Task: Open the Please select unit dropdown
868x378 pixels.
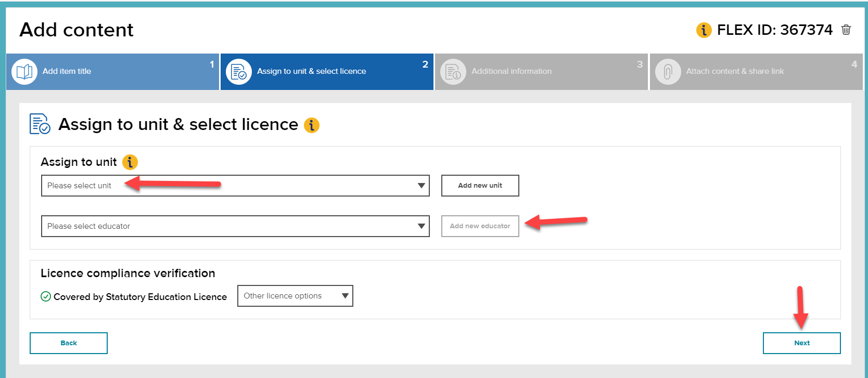Action: coord(235,186)
